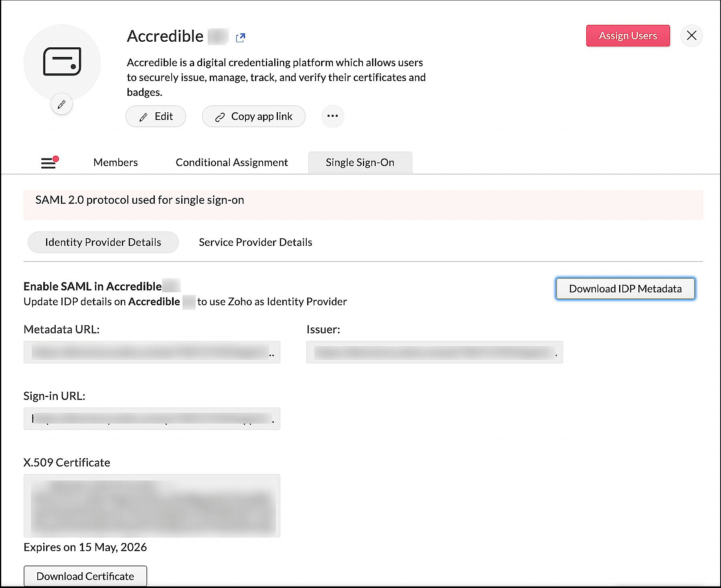Click the 'Metadata URL:' label

pyautogui.click(x=62, y=329)
